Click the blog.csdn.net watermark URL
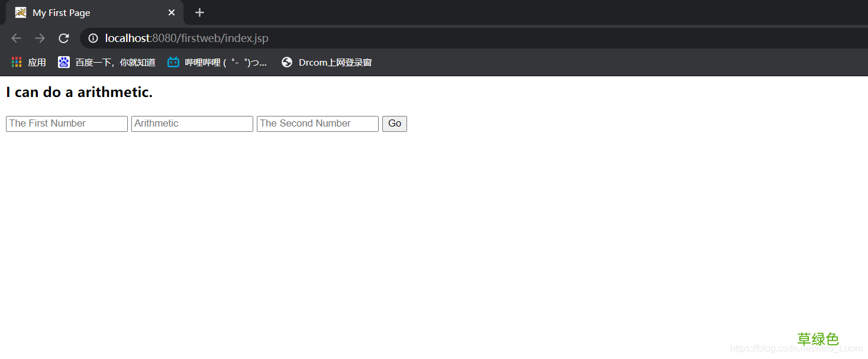This screenshot has height=359, width=868. (796, 349)
